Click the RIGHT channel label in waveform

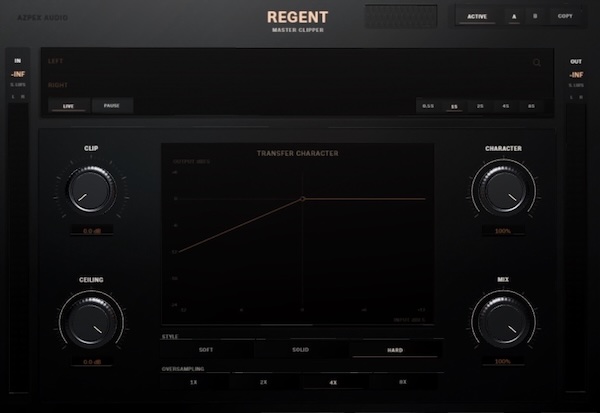pos(57,85)
